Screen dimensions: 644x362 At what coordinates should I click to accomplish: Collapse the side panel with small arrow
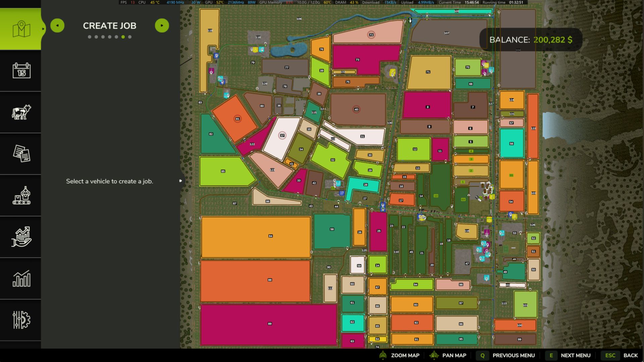(x=180, y=181)
